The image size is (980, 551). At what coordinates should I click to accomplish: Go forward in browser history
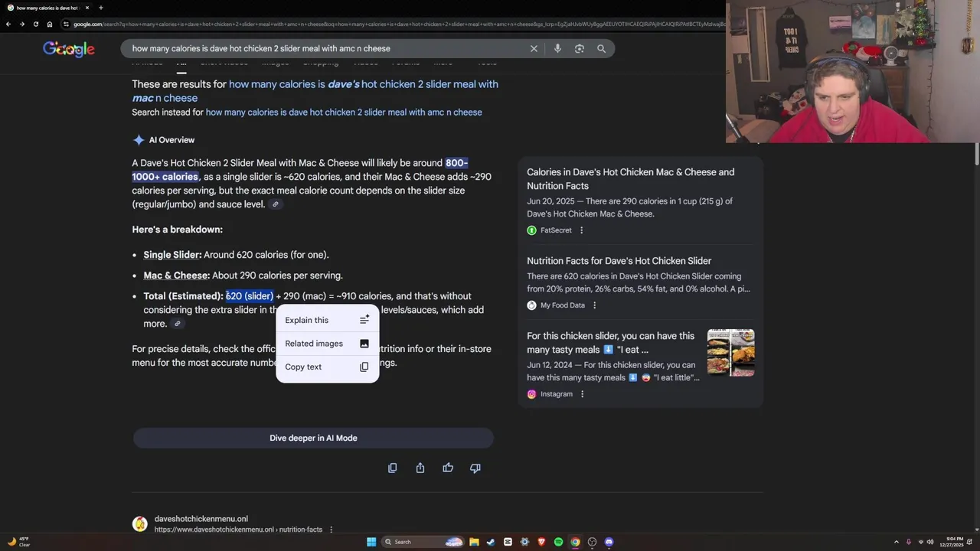coord(21,24)
